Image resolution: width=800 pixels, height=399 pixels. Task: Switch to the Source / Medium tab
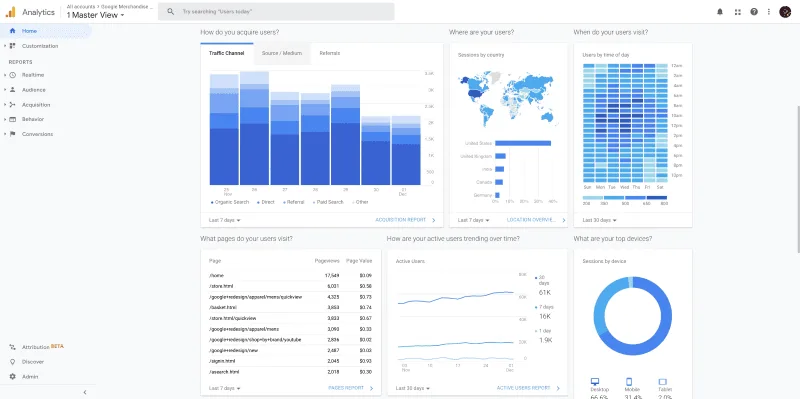pyautogui.click(x=282, y=54)
